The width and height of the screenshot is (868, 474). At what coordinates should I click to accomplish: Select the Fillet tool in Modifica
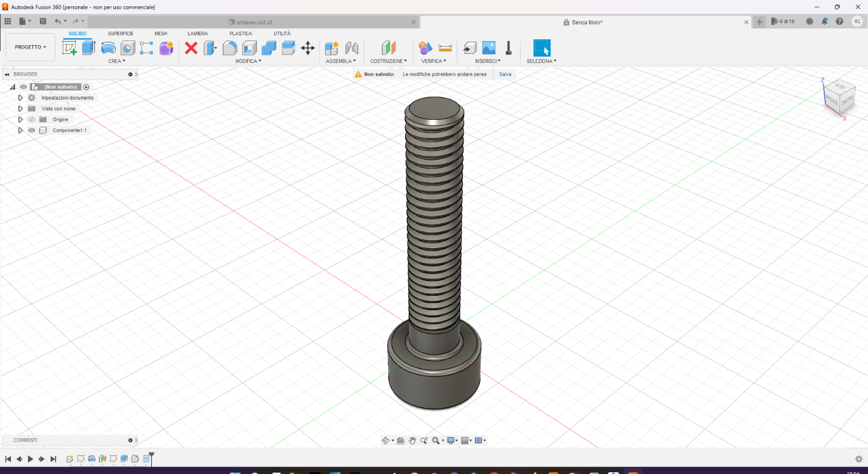[230, 48]
